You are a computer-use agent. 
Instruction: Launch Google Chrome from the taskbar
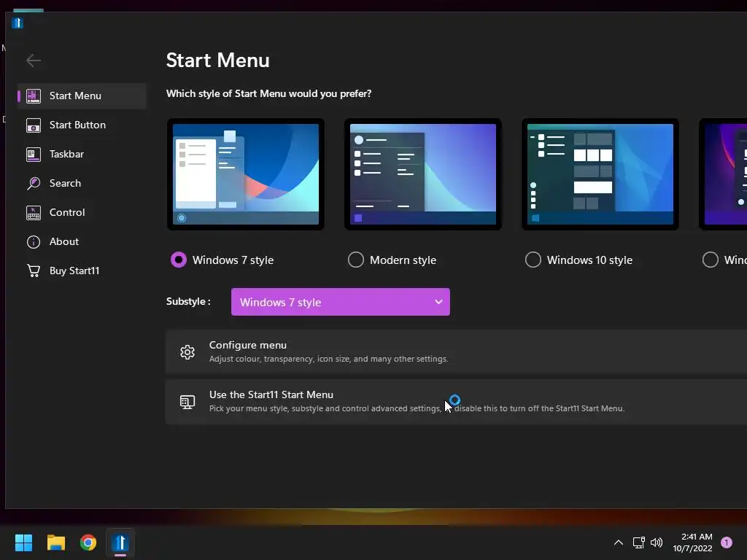coord(88,542)
